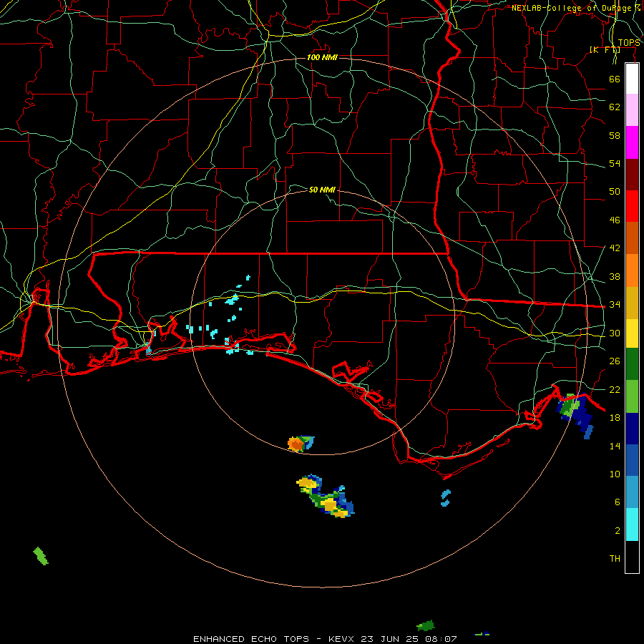
Task: Click the dark green legend swatch
Action: click(632, 364)
